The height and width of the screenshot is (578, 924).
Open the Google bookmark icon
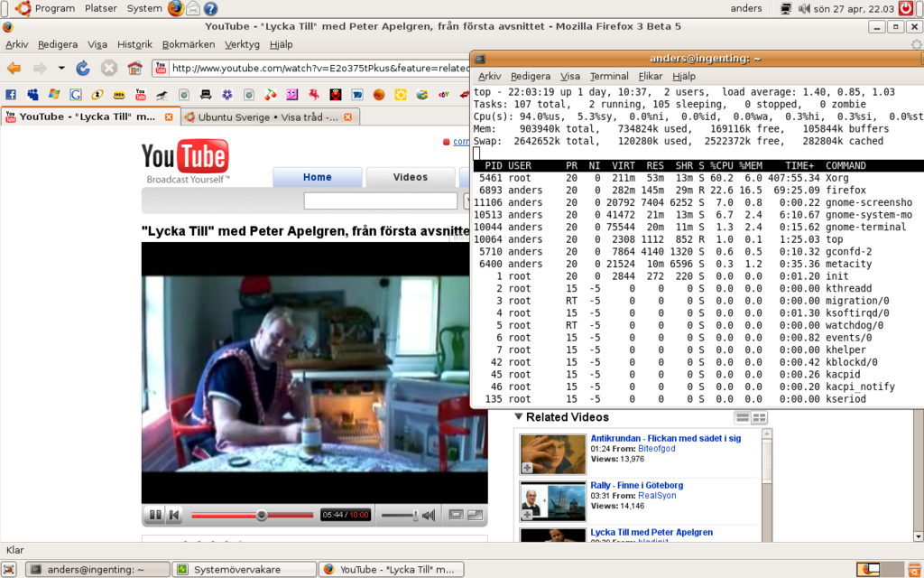(76, 94)
